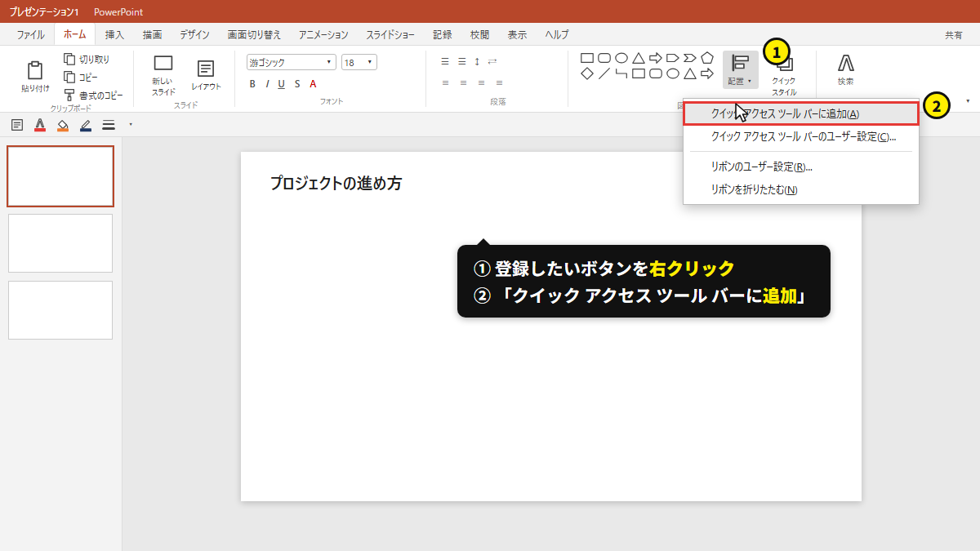Switch to the 画面切り替え tab
This screenshot has height=551, width=980.
(254, 34)
